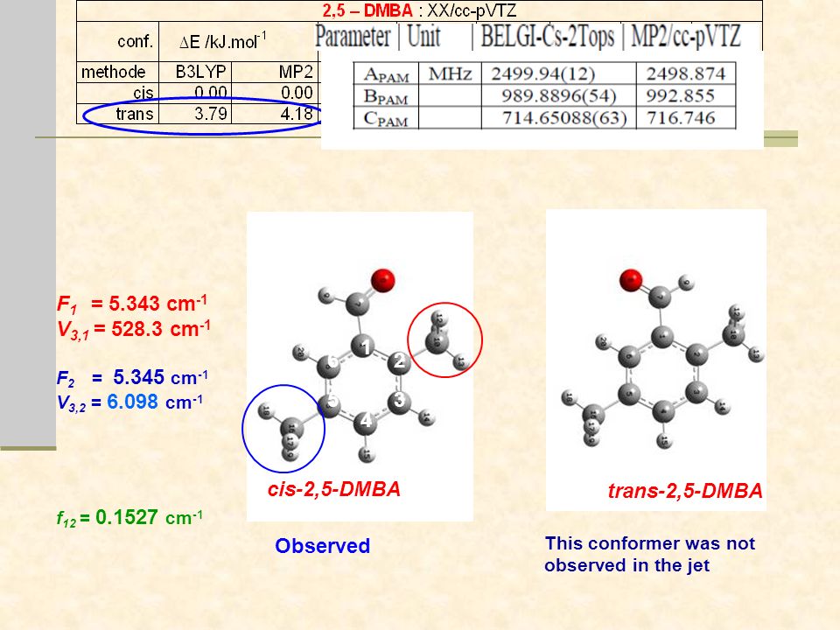Click the value 989.8896(54)

pos(559,96)
